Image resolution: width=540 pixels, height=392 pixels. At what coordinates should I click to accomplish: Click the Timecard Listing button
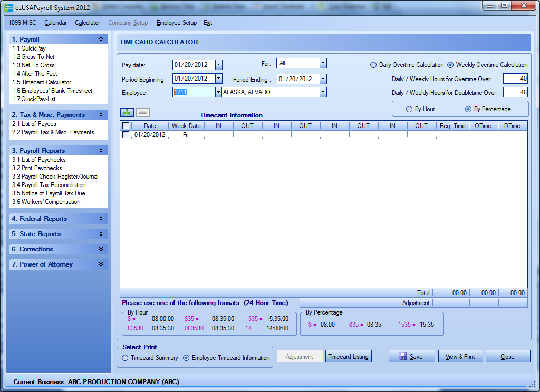point(348,357)
